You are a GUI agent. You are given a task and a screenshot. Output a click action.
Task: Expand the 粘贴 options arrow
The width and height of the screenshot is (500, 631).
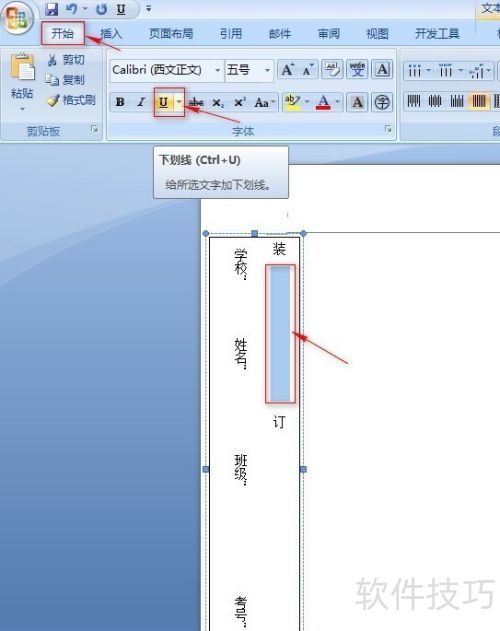22,109
